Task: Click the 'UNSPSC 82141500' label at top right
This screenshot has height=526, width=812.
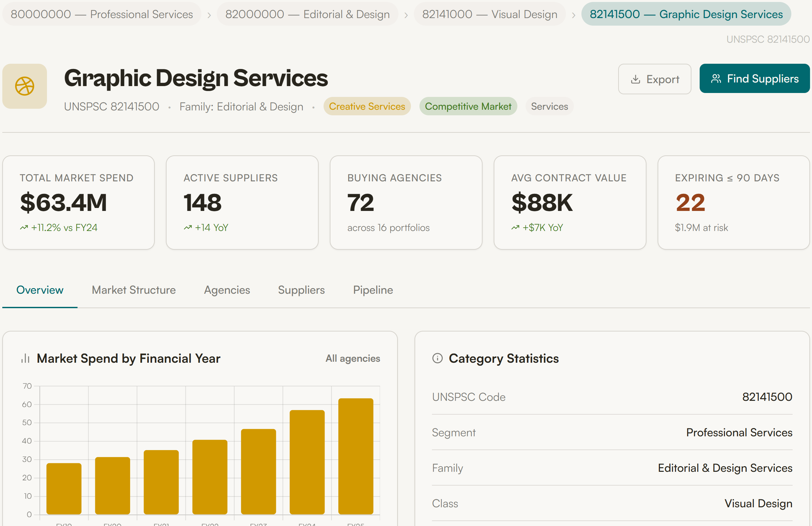Action: coord(768,39)
